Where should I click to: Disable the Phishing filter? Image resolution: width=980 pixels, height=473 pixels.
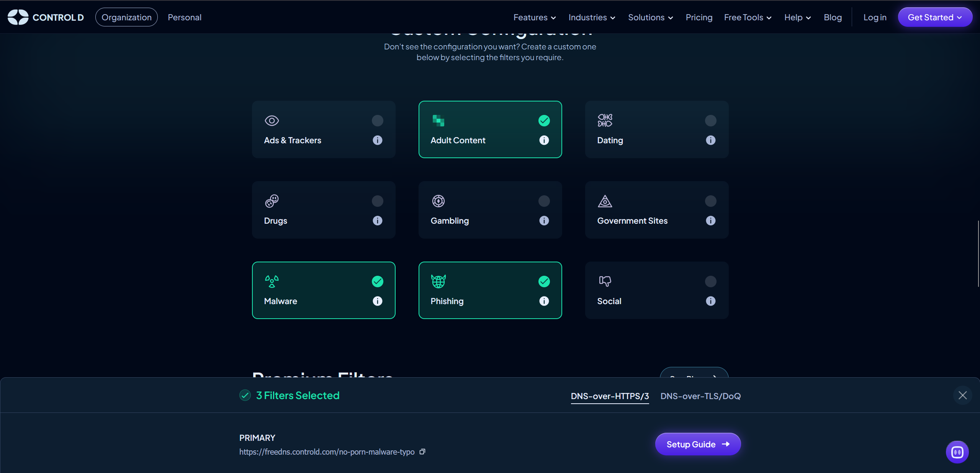point(544,282)
